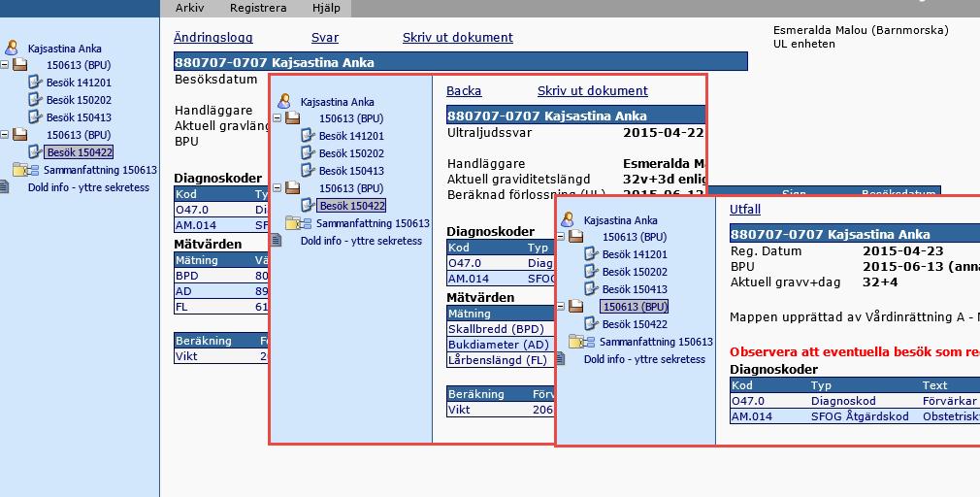Click patient person icon in main sidebar tree

(x=12, y=49)
